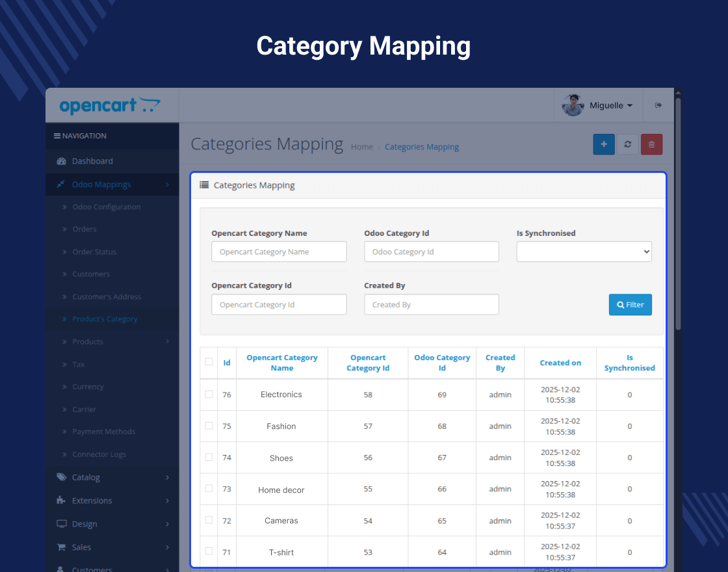Collapse the Odoo Mappings menu
The width and height of the screenshot is (728, 572).
point(112,185)
